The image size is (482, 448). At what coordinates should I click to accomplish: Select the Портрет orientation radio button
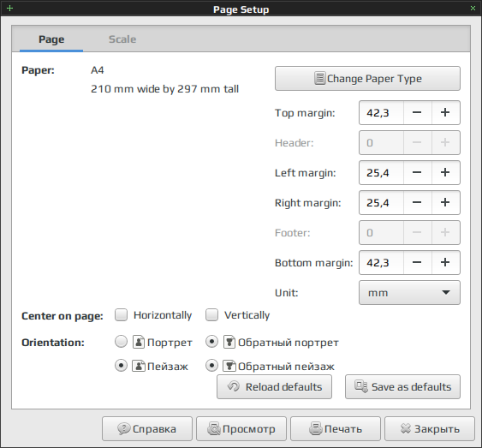coord(121,342)
